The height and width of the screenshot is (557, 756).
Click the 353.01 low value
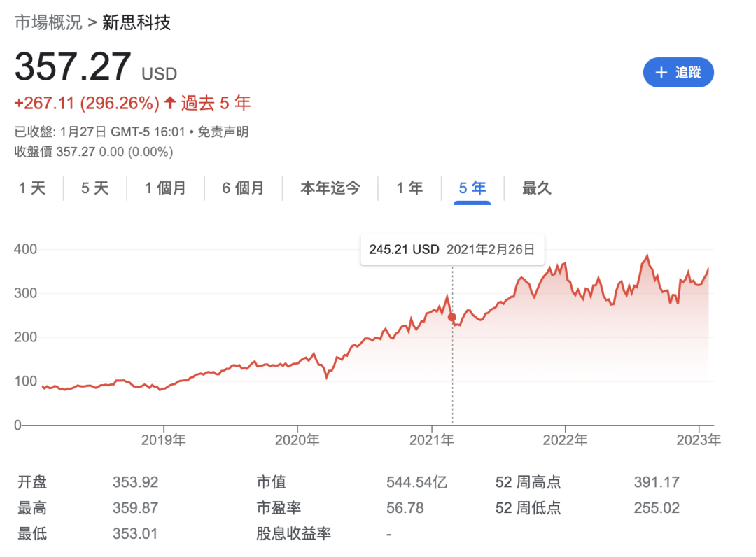point(136,534)
